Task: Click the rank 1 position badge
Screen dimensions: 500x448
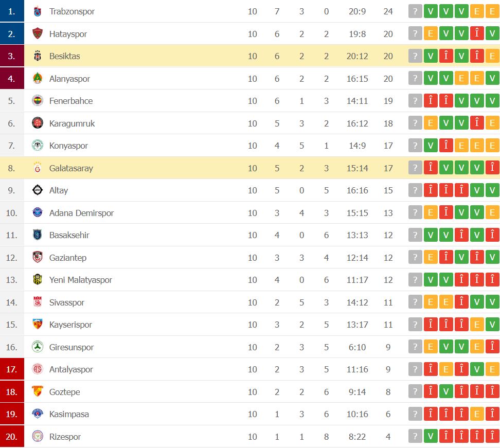Action: pyautogui.click(x=12, y=11)
